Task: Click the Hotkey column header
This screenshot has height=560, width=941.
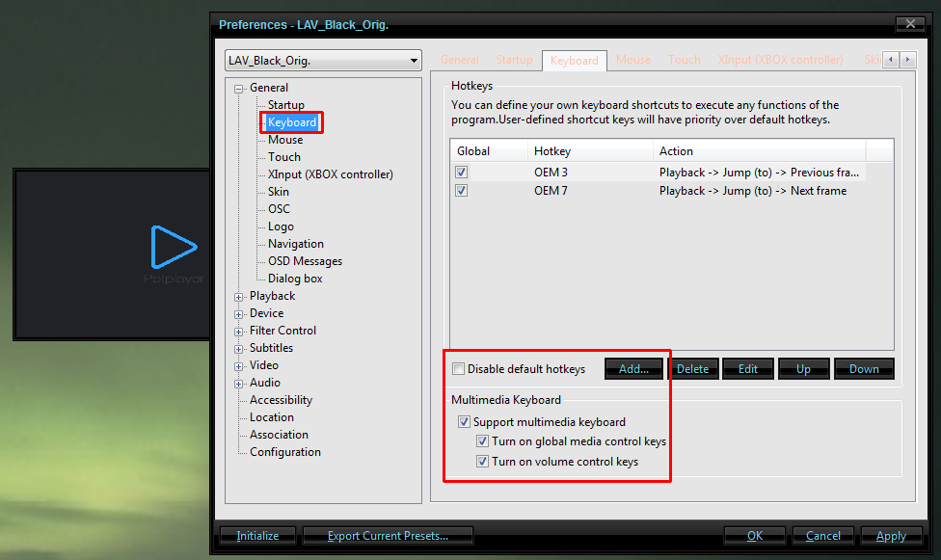Action: tap(590, 151)
